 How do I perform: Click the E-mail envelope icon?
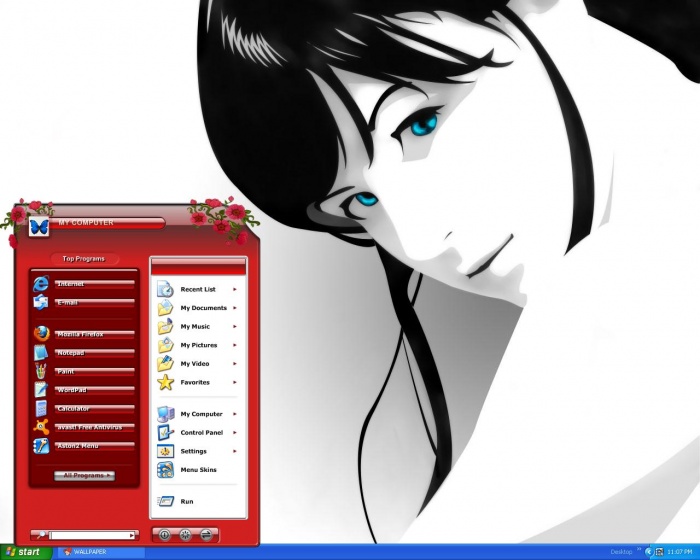tap(41, 302)
